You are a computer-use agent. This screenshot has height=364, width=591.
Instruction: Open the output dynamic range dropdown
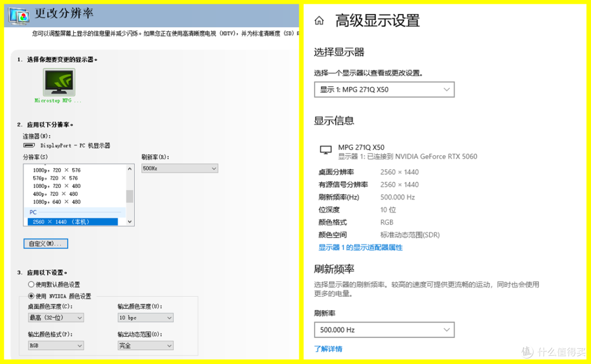click(146, 345)
